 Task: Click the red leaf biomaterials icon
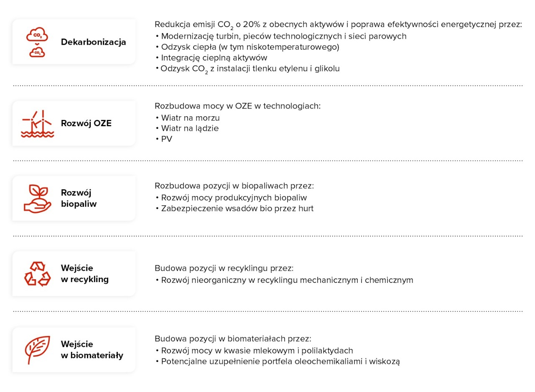(37, 349)
